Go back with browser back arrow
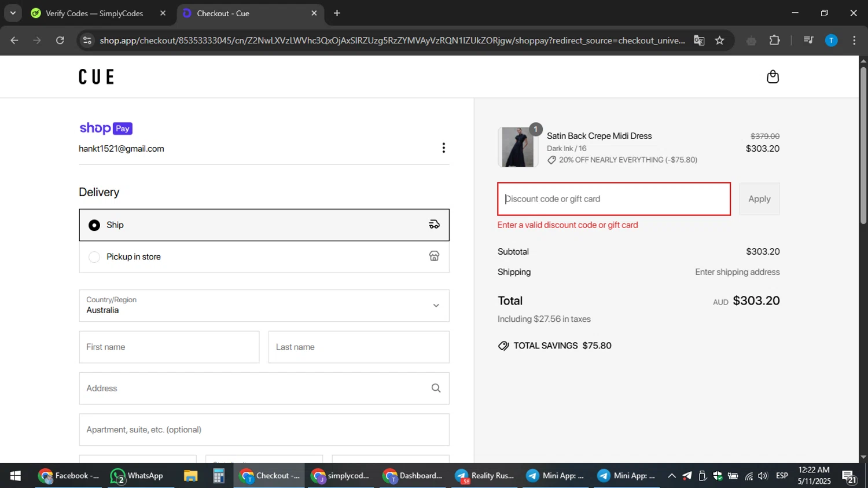 coord(14,41)
